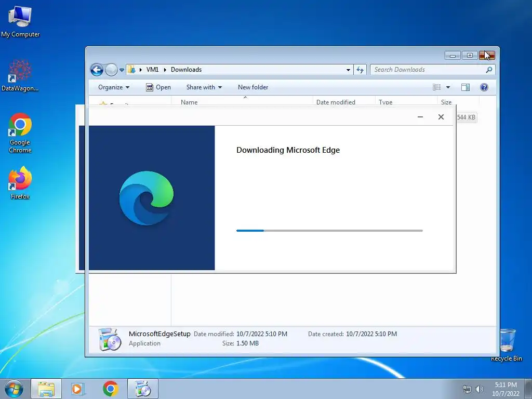Open the Share with menu
The height and width of the screenshot is (399, 532).
(204, 87)
